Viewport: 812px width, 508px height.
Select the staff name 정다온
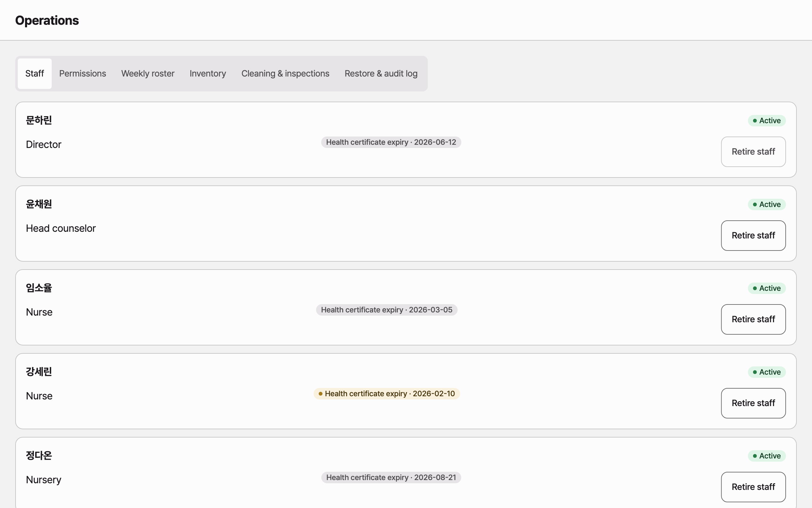[x=39, y=456]
